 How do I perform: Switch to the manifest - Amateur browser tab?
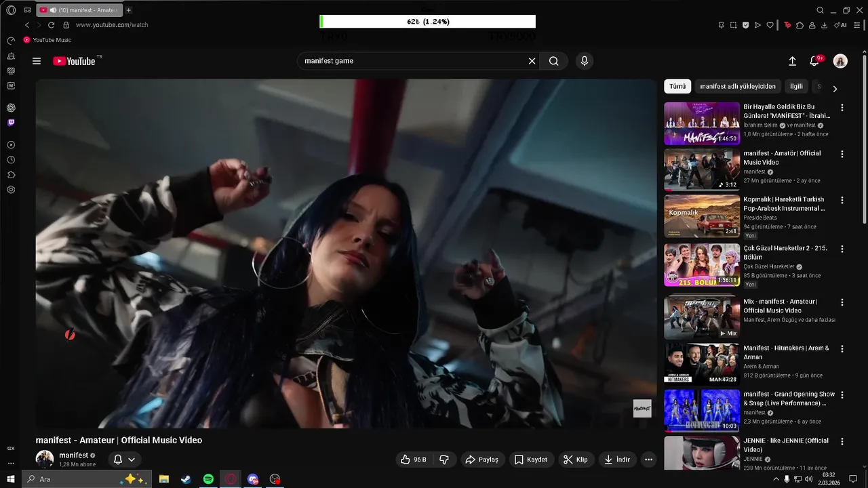click(x=79, y=10)
